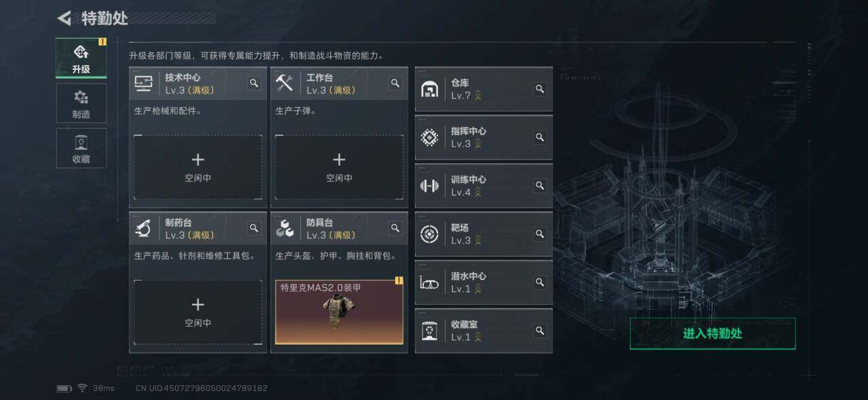Viewport: 868px width, 400px height.
Task: Switch to the 制造 sidebar tab
Action: tap(81, 104)
